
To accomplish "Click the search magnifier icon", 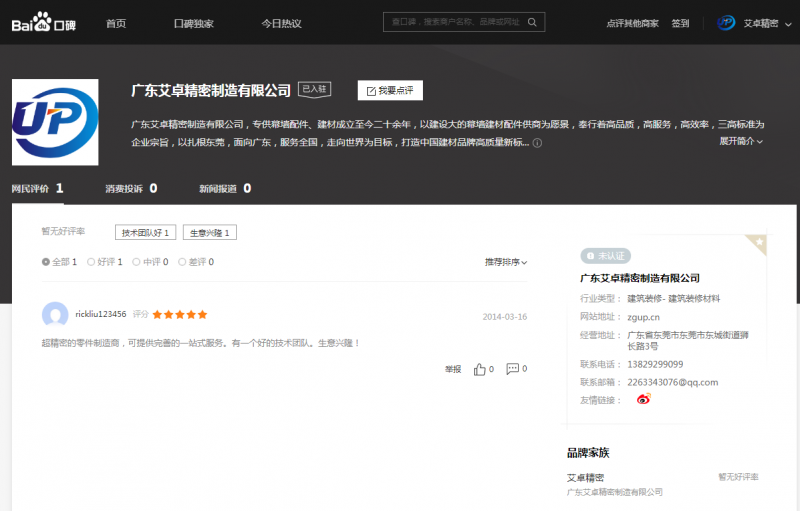I will click(532, 22).
